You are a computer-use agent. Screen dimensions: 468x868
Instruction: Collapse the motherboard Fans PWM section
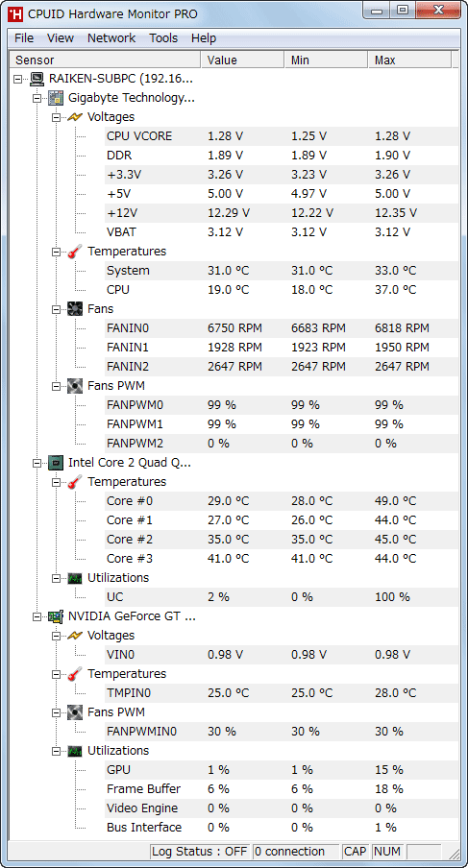click(56, 386)
